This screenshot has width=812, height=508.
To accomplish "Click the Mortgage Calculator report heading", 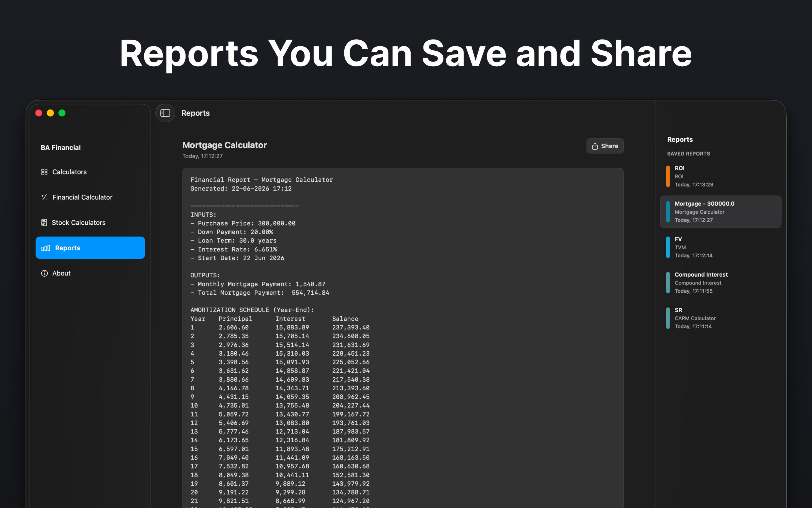I will [224, 145].
